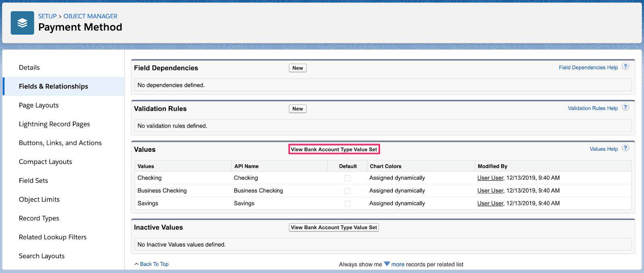Open Search Layouts sidebar item
The height and width of the screenshot is (273, 644).
click(42, 256)
